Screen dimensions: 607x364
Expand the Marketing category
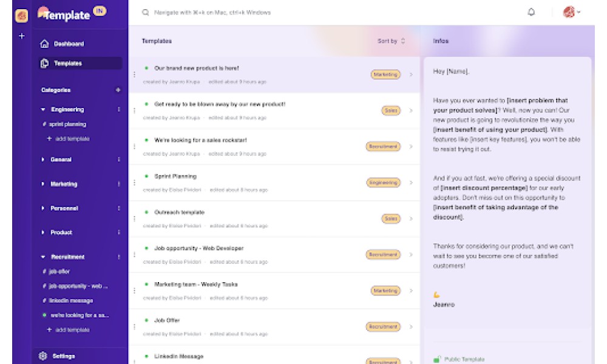[x=43, y=184]
